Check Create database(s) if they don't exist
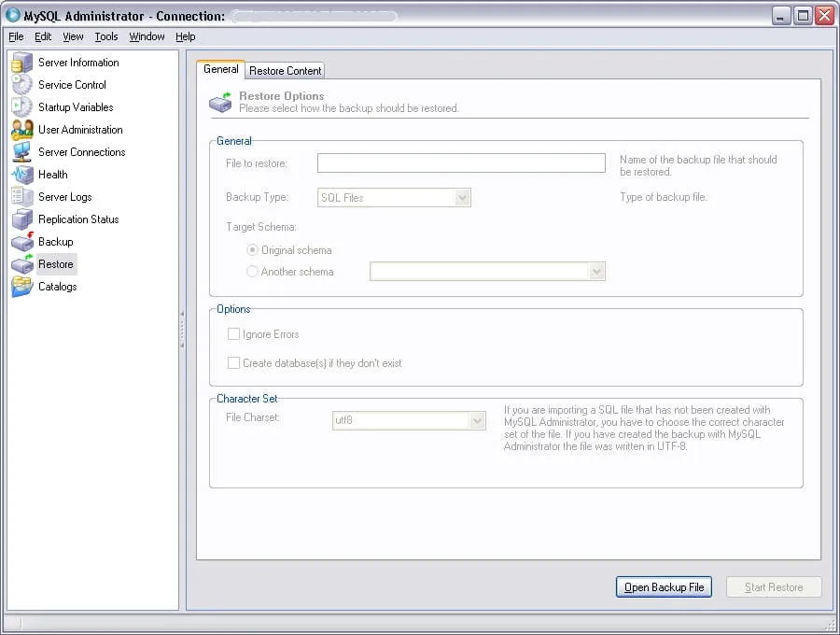This screenshot has width=840, height=635. pos(234,363)
